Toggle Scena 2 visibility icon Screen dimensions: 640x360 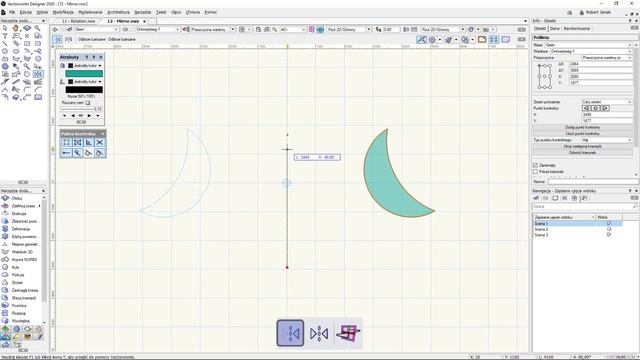click(609, 229)
